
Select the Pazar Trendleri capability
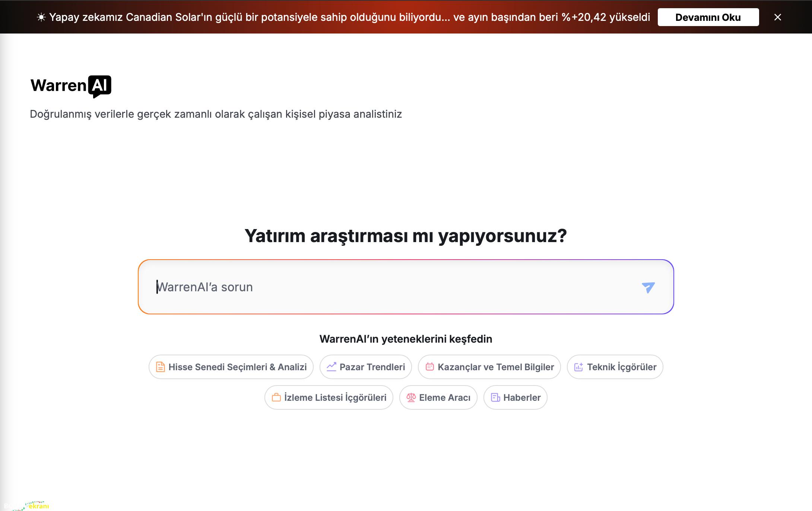click(372, 367)
